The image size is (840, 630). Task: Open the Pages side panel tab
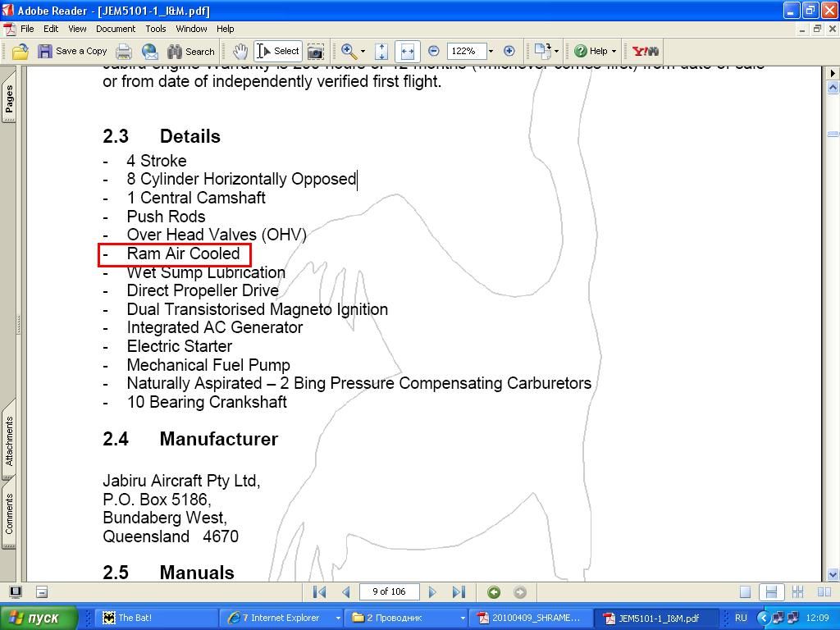click(9, 98)
